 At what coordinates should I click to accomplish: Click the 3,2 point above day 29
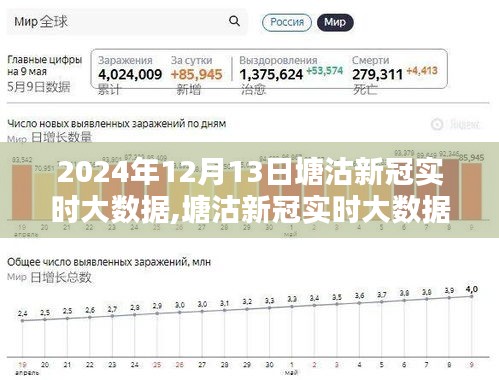[x=247, y=309]
